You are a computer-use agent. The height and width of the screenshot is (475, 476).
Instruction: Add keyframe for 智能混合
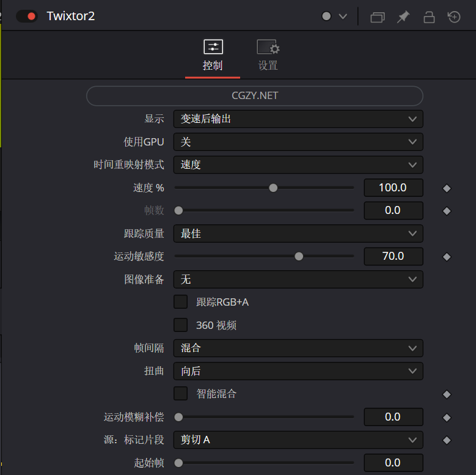pos(447,394)
